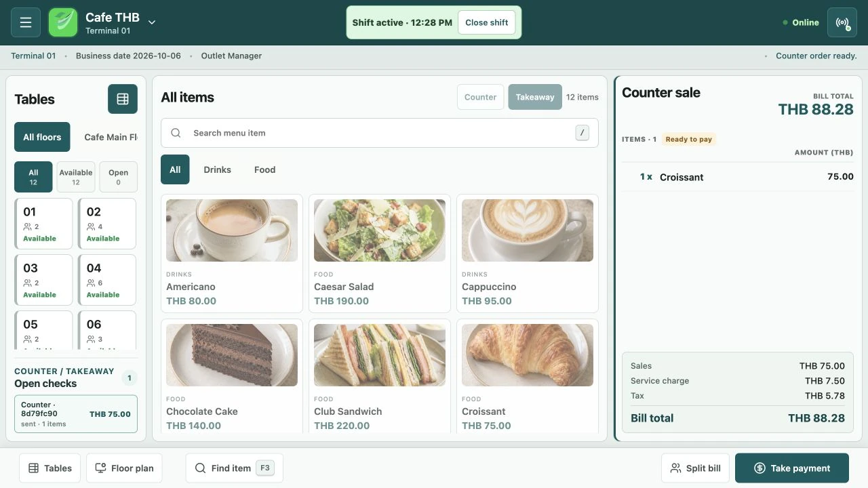Select the All floors tab
This screenshot has height=488, width=868.
pyautogui.click(x=42, y=137)
